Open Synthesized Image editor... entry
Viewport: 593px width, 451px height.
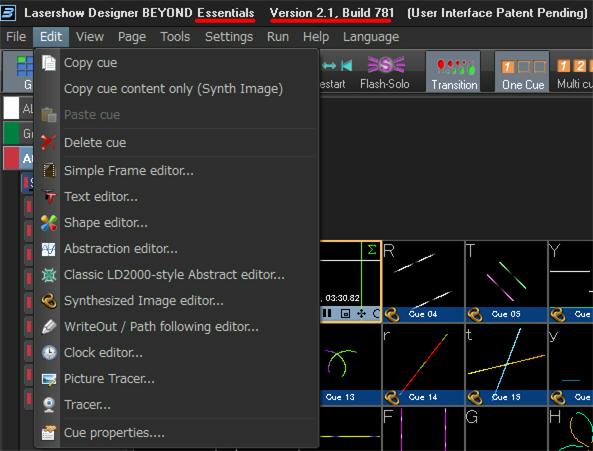143,301
